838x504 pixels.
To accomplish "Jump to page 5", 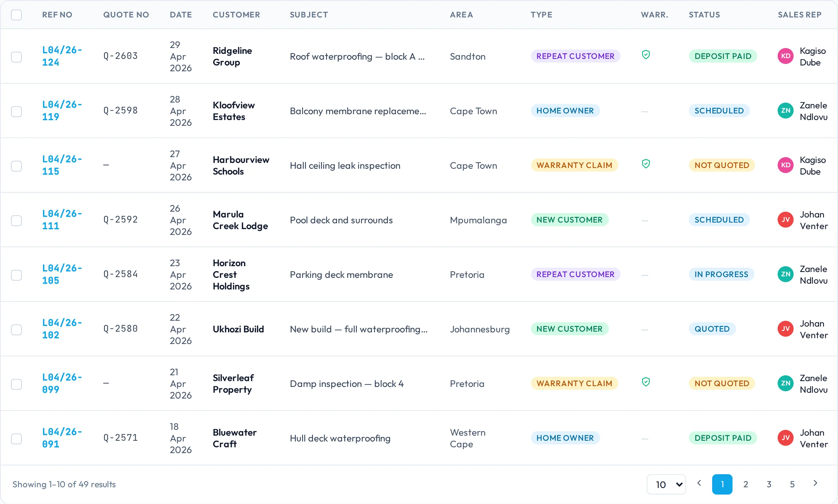I will click(x=792, y=484).
